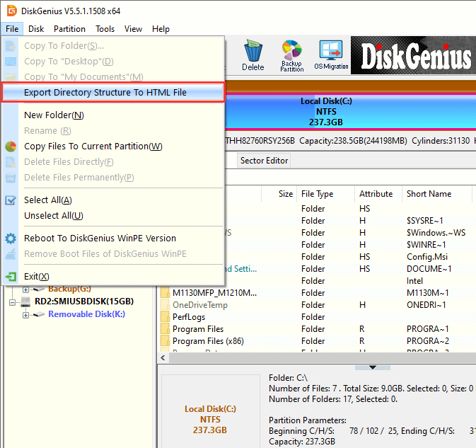Click the Program Files folder icon
Viewport: 476px width, 448px height.
[164, 329]
